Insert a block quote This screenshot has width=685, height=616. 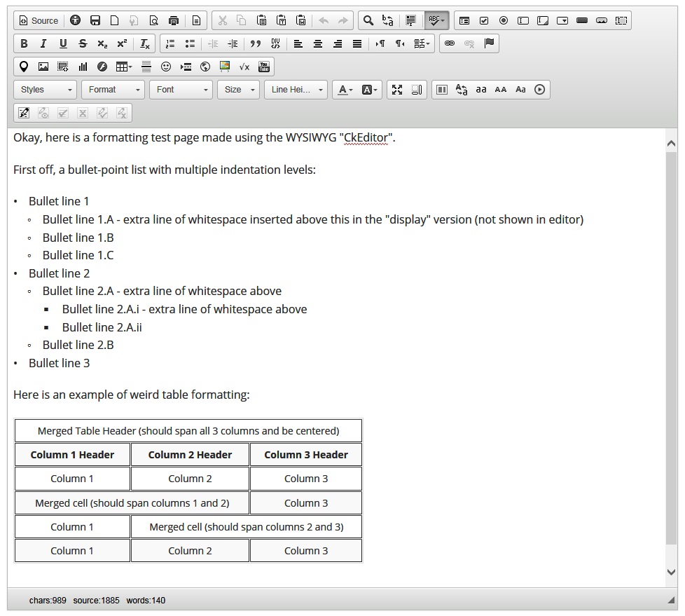tap(255, 43)
